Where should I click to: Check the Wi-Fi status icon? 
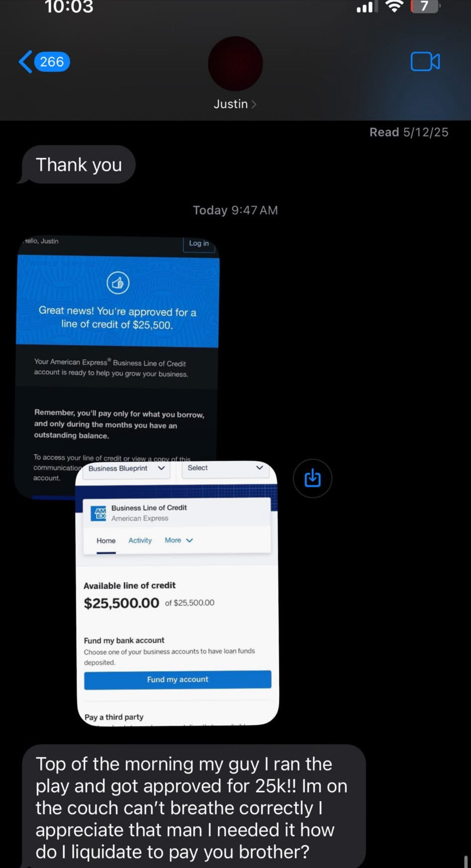[x=394, y=6]
